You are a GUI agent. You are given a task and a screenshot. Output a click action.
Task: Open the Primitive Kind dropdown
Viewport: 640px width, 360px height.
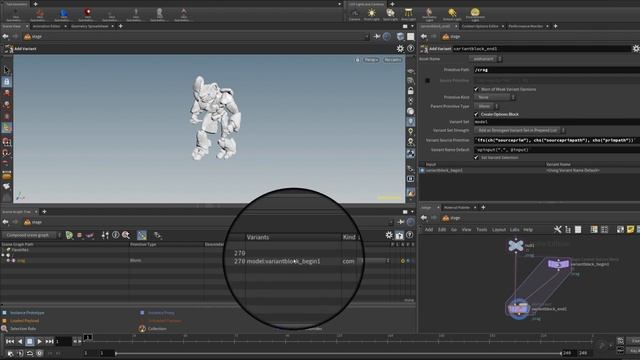click(494, 97)
